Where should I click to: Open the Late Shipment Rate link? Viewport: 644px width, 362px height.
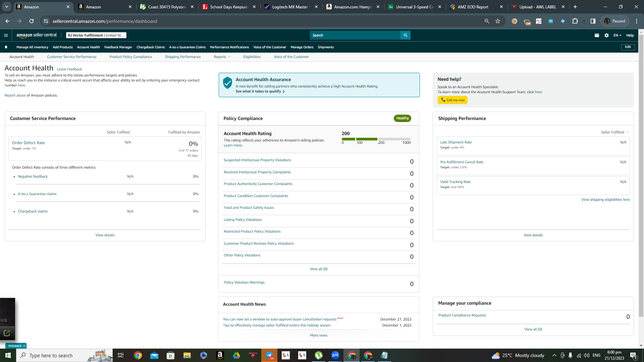(x=456, y=142)
